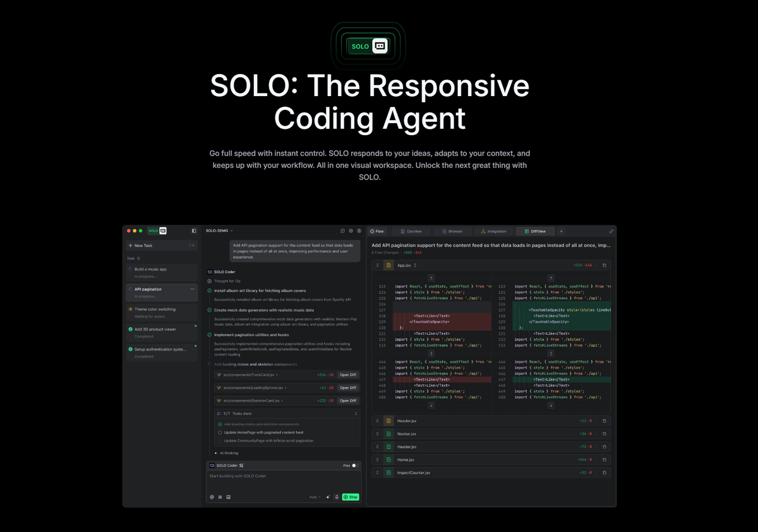Viewport: 758px width, 532px height.
Task: Open the src/components/LoadingSpinner.jsx file link
Action: pyautogui.click(x=254, y=387)
